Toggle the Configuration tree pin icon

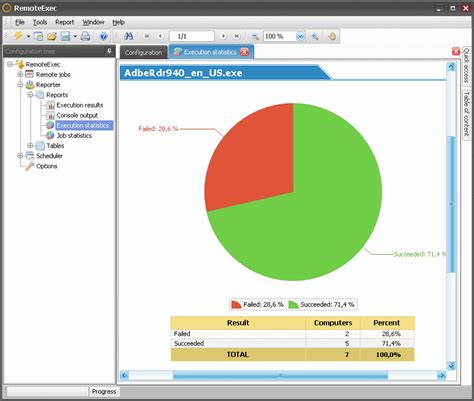tap(109, 51)
